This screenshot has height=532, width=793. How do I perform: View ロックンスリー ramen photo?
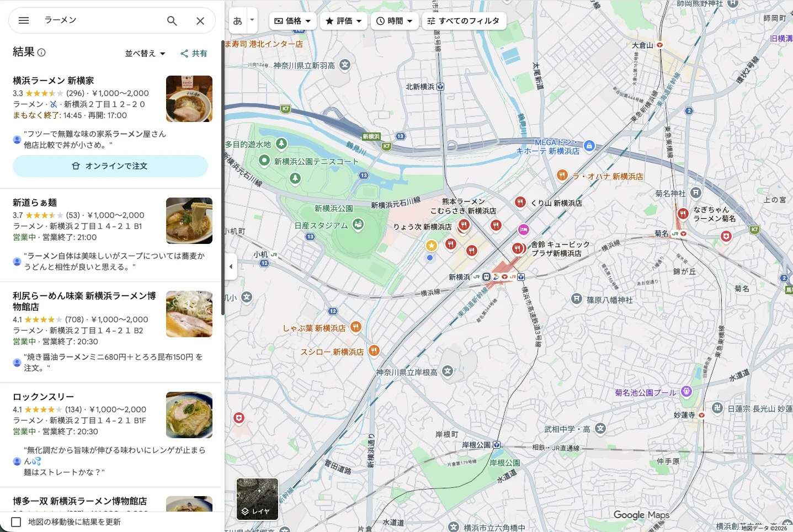[x=189, y=415]
